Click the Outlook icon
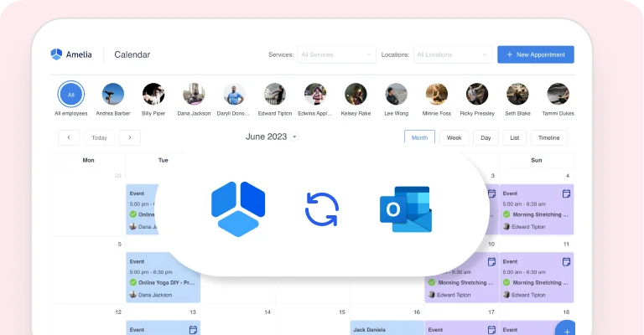The width and height of the screenshot is (644, 335). pyautogui.click(x=406, y=209)
